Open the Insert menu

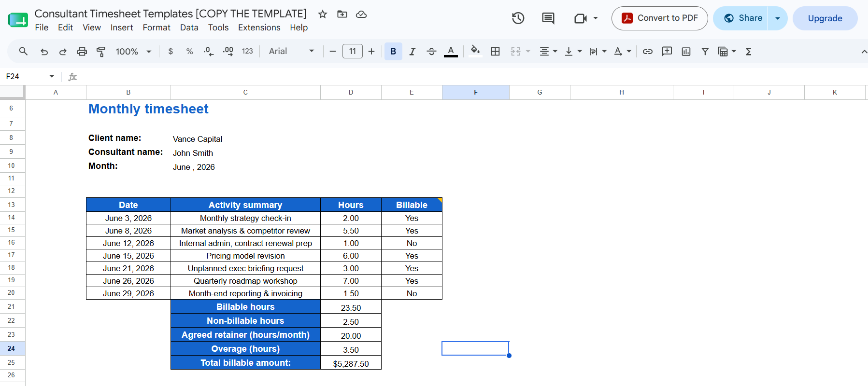point(122,28)
